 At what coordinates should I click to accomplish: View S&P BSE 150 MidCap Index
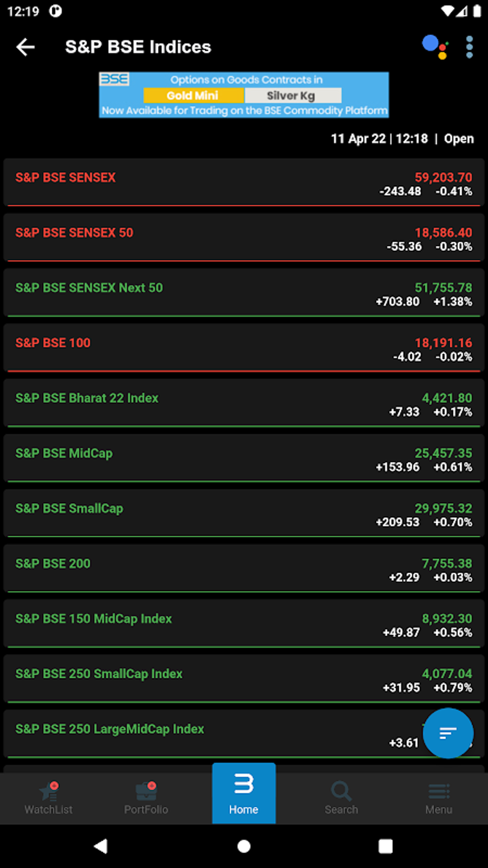coord(244,624)
